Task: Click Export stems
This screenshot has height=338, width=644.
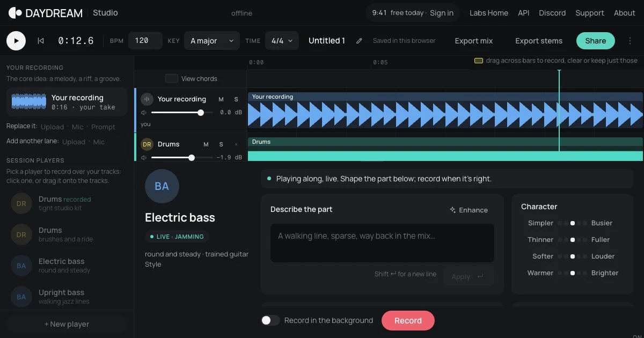Action: [539, 41]
